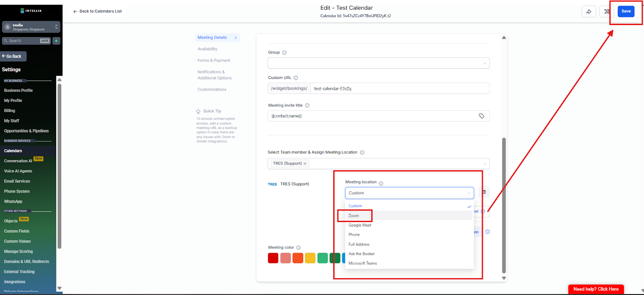Open Custom Values settings
Image resolution: width=644 pixels, height=295 pixels.
[17, 241]
